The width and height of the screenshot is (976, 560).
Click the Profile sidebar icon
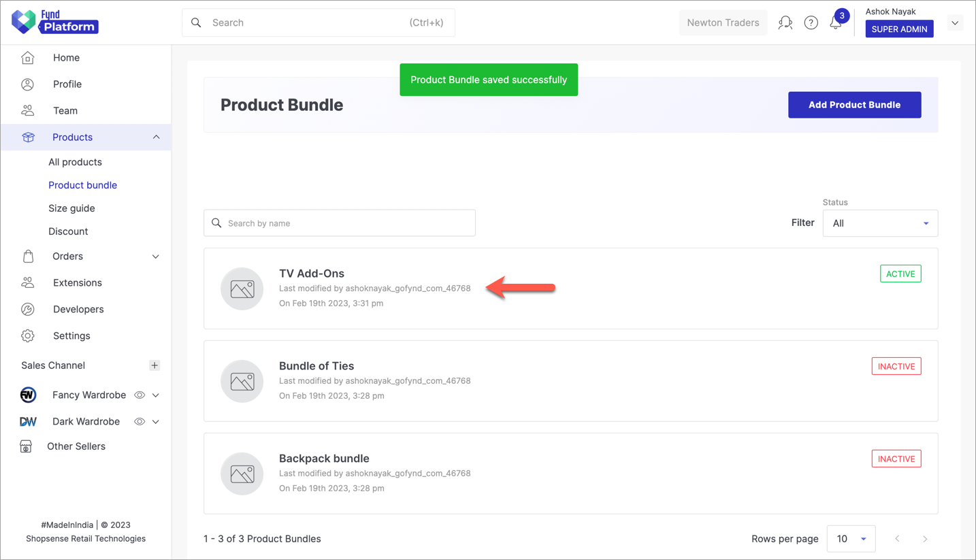[x=28, y=84]
